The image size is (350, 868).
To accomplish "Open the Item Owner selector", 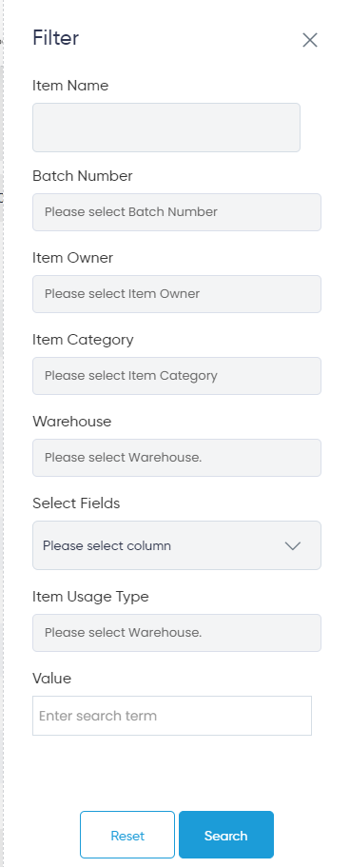I will [177, 294].
